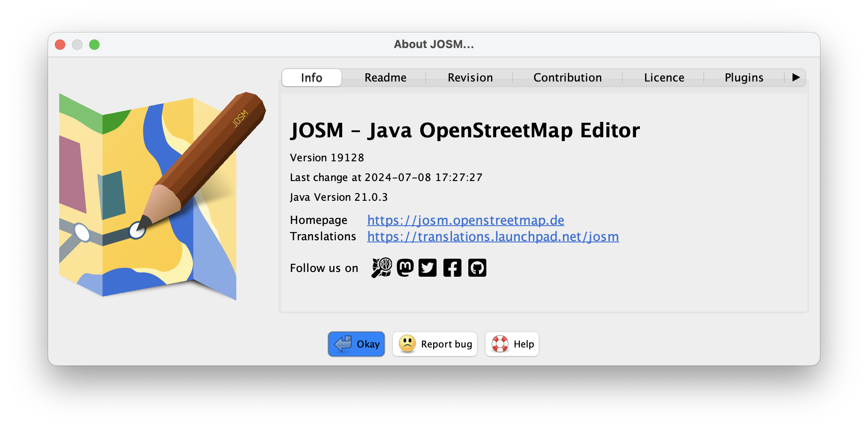This screenshot has width=868, height=429.
Task: Switch to the Info tab
Action: click(312, 78)
